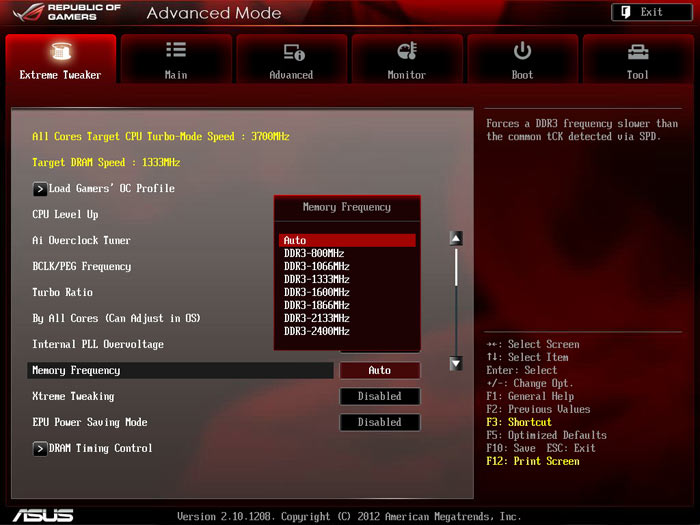Pick DDR3-1866MHz memory frequency option
The height and width of the screenshot is (525, 700).
(317, 305)
